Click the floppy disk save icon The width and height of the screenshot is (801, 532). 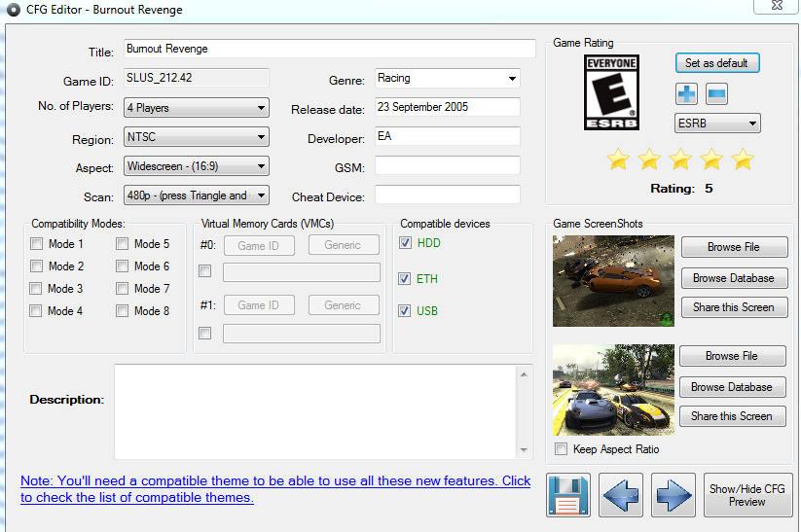568,495
